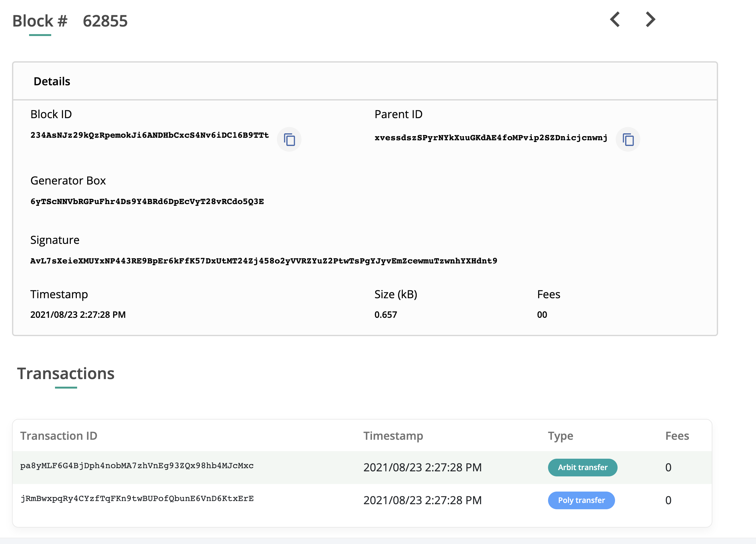Go to the previous block arrow
The image size is (756, 544).
coord(615,20)
